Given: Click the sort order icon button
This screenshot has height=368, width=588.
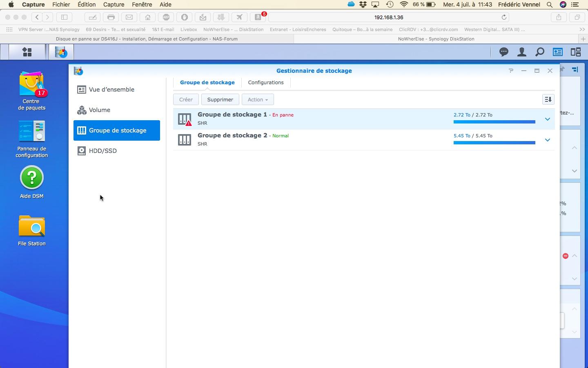Looking at the screenshot, I should 548,99.
